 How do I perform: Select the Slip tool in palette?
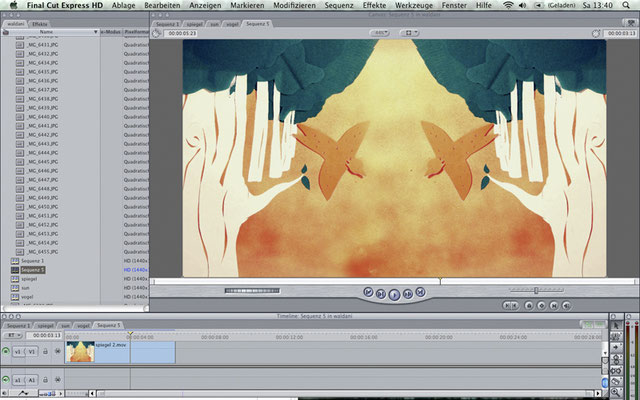click(616, 371)
